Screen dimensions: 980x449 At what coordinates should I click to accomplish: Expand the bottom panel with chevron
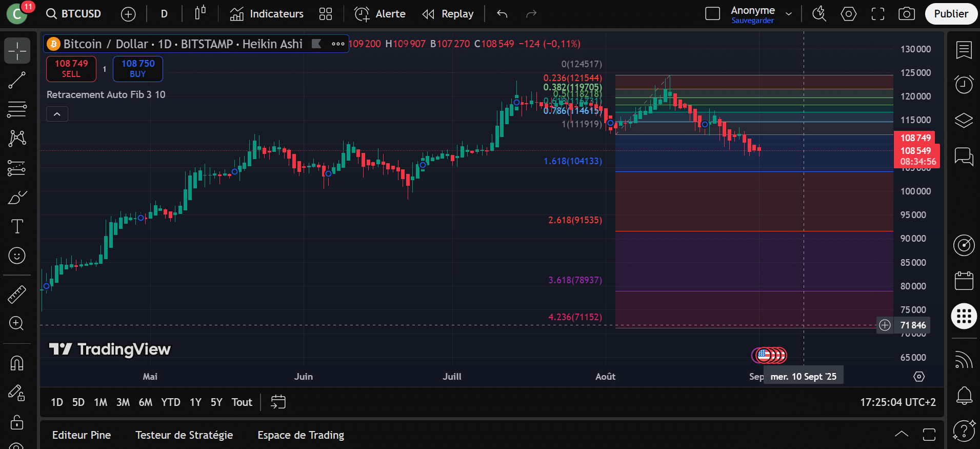(x=901, y=434)
